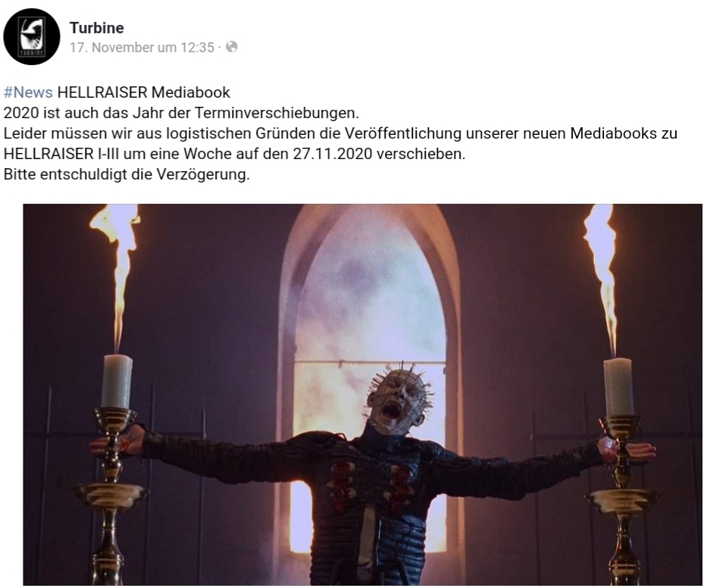Screen dimensions: 704x588
Task: Open the post timestamp 17. November um 12:35
Action: coord(142,47)
